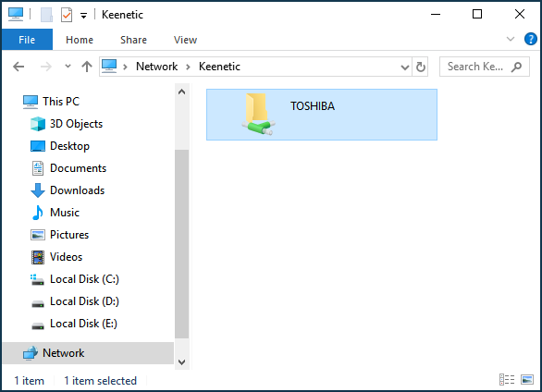Expand the chevron after Network breadcrumb
The image size is (542, 392).
[188, 67]
